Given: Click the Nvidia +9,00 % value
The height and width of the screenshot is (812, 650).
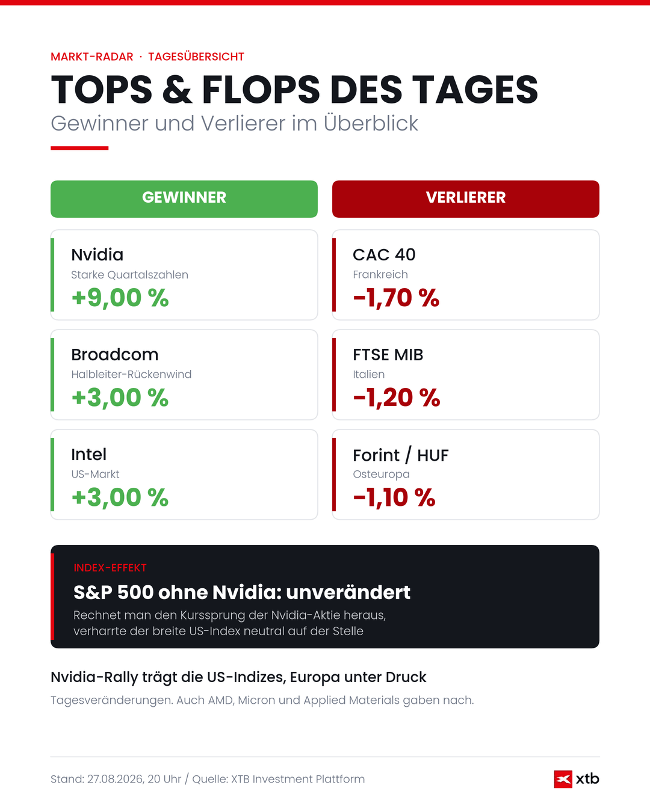Looking at the screenshot, I should [x=120, y=298].
